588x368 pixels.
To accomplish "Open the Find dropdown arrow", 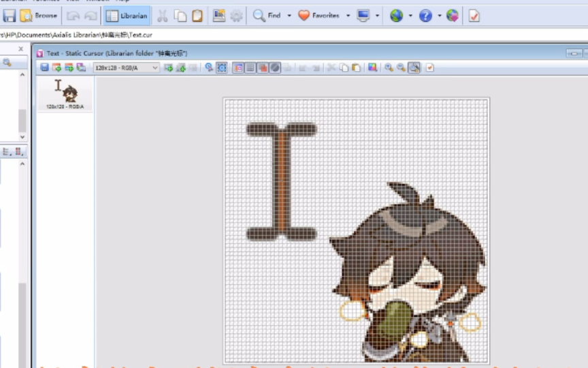I will pyautogui.click(x=289, y=16).
